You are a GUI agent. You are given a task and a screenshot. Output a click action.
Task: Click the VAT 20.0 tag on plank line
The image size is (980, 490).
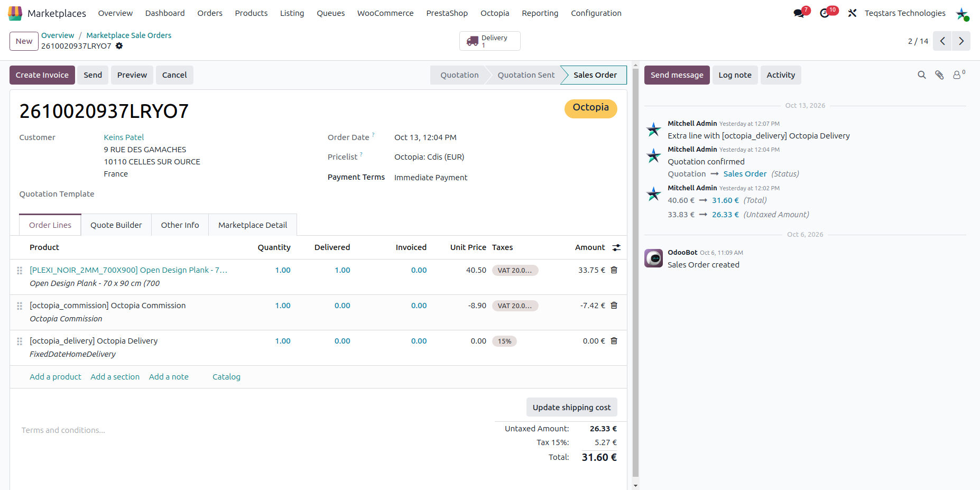pos(515,270)
